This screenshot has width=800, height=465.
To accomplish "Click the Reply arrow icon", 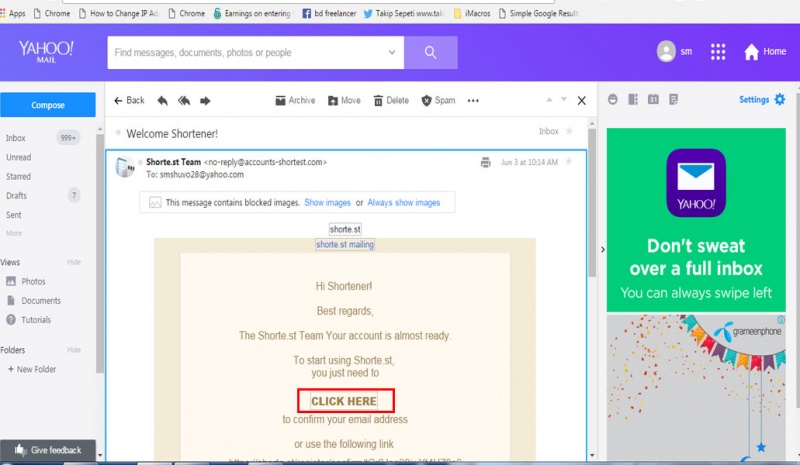I will point(162,101).
